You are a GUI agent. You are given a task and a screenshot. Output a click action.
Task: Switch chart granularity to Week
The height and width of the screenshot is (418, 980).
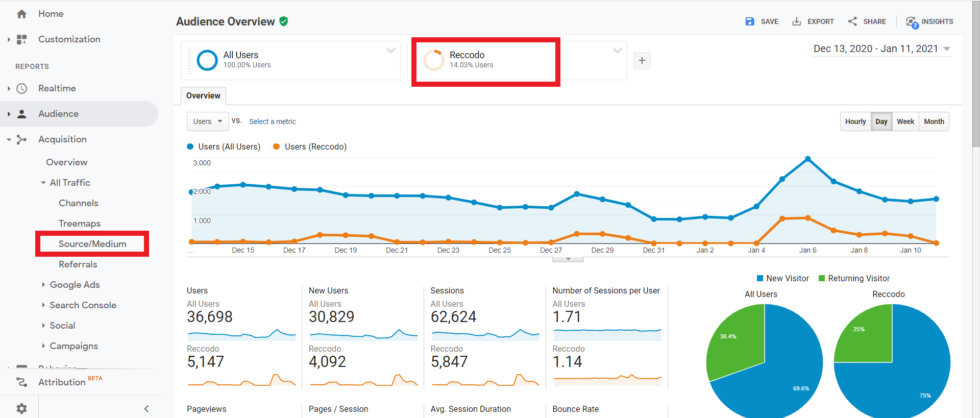click(905, 121)
